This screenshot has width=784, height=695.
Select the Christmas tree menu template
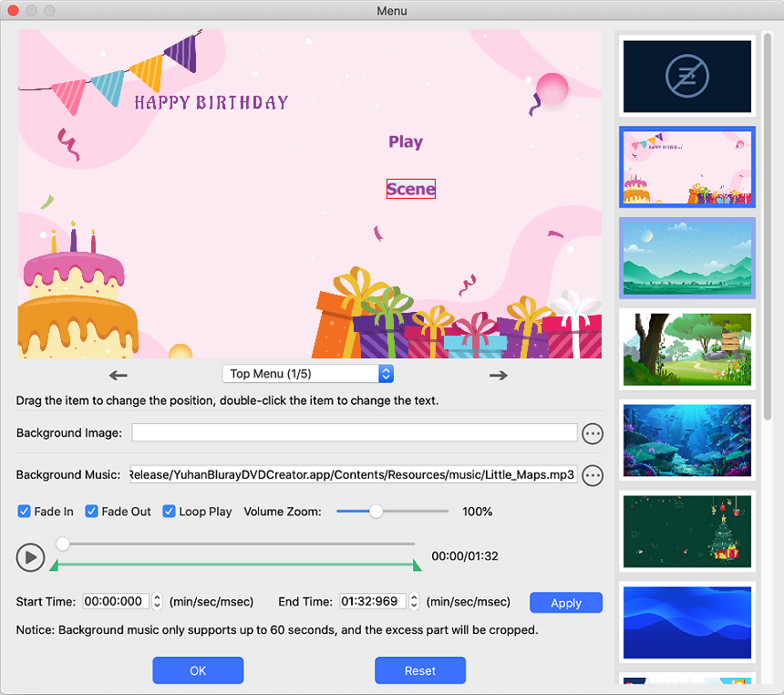686,532
